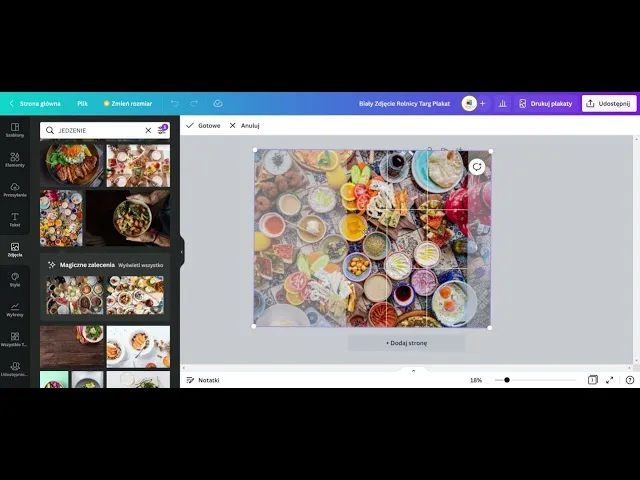Viewport: 640px width, 480px height.
Task: Open the analytics bar chart icon
Action: 502,104
